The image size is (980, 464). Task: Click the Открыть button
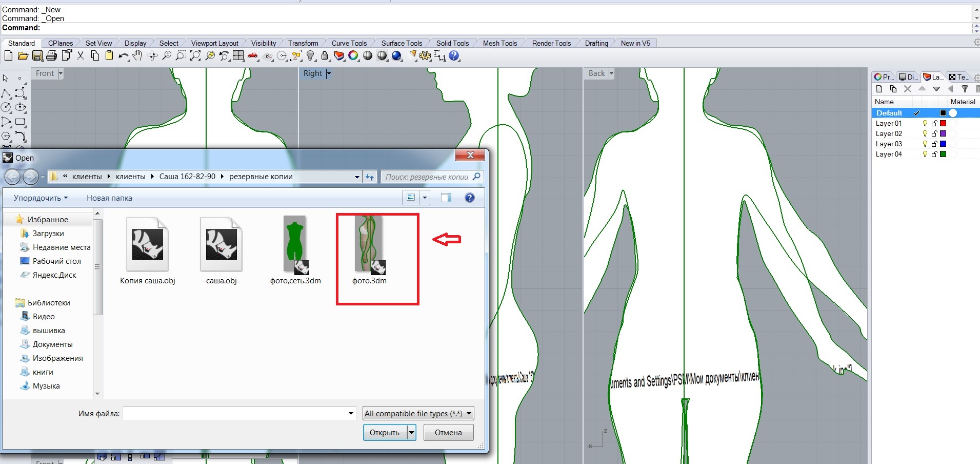tap(385, 433)
